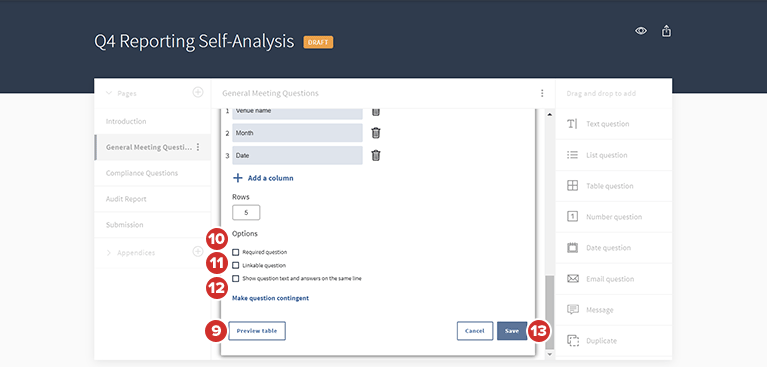The image size is (767, 367).
Task: Expand the Appendices section
Action: (x=109, y=252)
